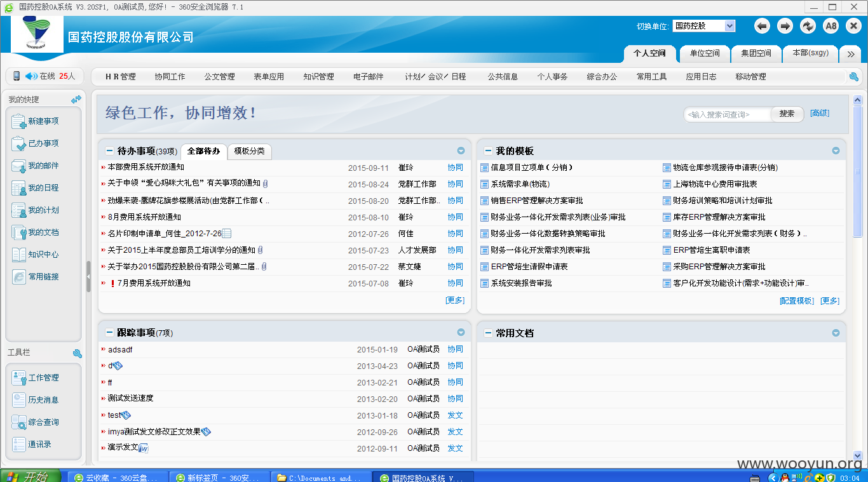Switch to 云收藏 - 360云盘 taskbar window
This screenshot has width=868, height=482.
click(x=118, y=477)
